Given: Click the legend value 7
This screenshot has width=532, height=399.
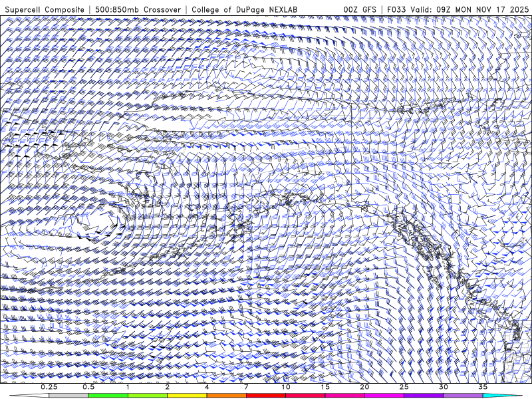Looking at the screenshot, I should click(246, 387).
